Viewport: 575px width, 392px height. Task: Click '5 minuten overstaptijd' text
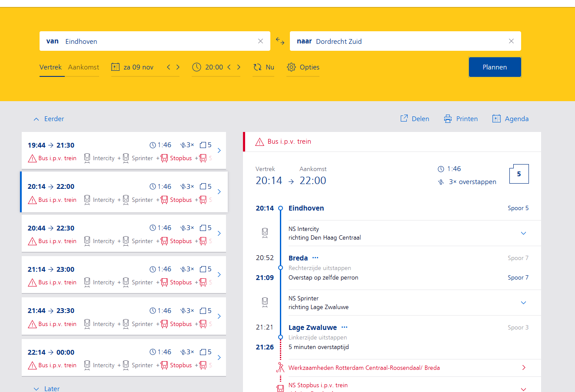pos(319,347)
